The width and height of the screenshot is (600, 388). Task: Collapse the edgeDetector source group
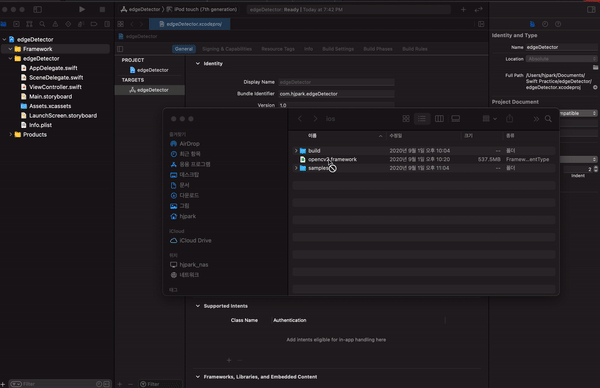coord(11,59)
